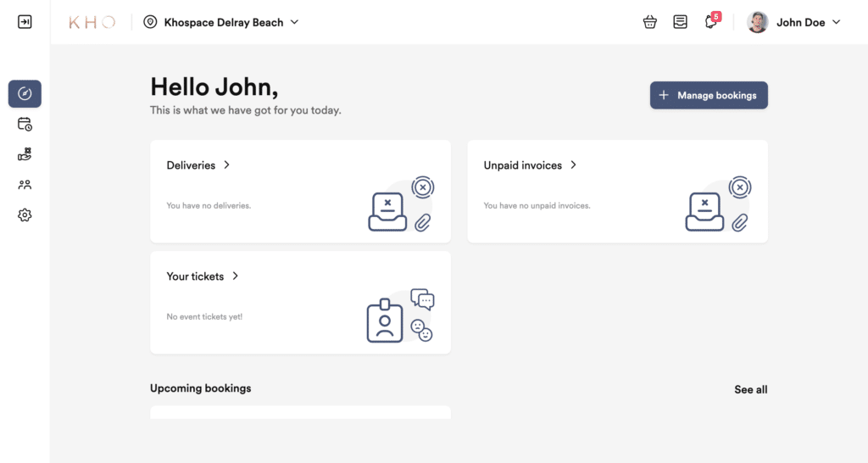
Task: Open the Your tickets card title
Action: (196, 276)
